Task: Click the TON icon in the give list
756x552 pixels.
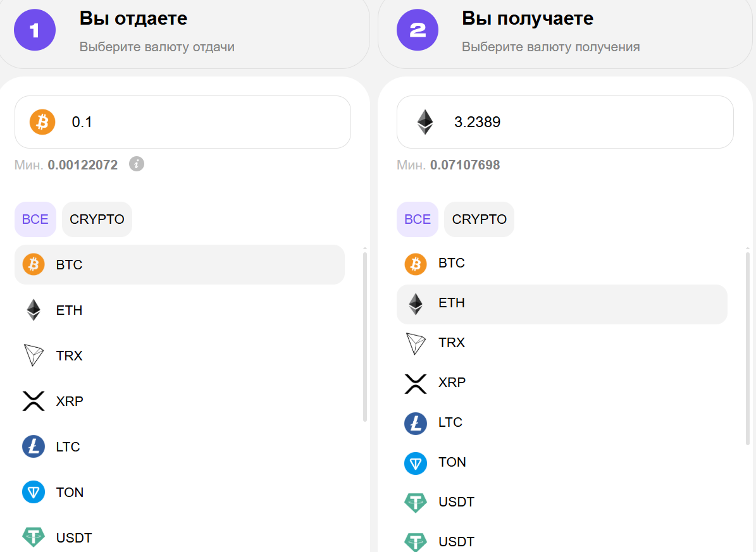Action: (34, 492)
